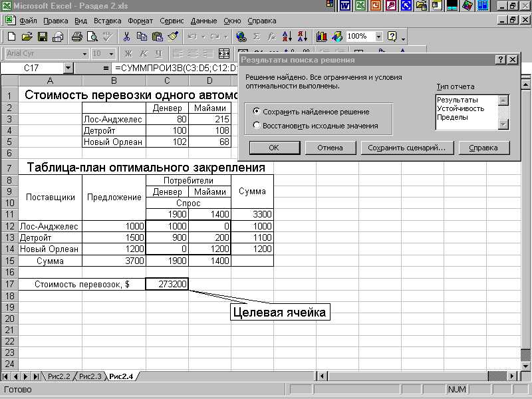This screenshot has height=399, width=532.
Task: Save the workbook via floppy disk icon
Action: click(43, 37)
